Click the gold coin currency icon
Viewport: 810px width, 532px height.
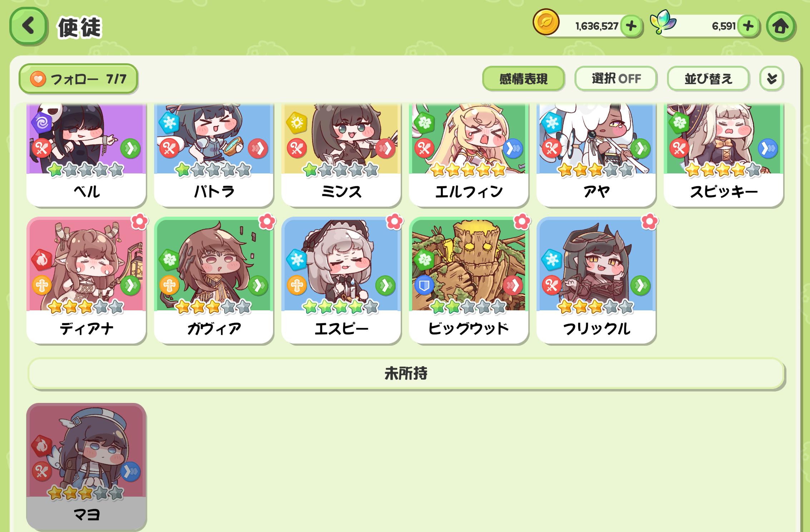546,22
